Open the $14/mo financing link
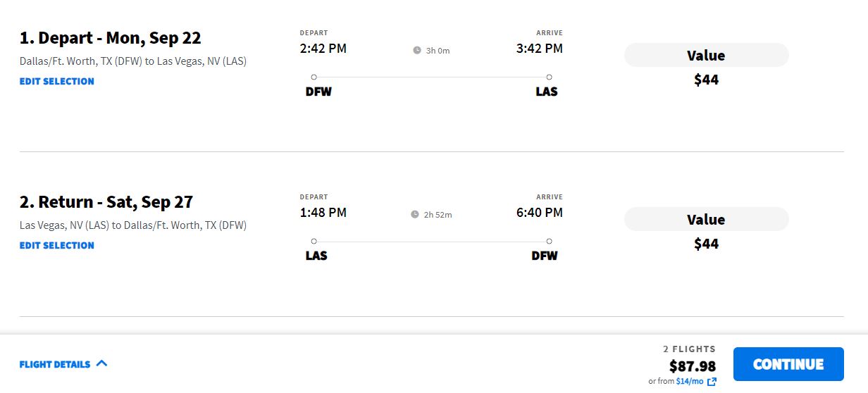 [690, 381]
